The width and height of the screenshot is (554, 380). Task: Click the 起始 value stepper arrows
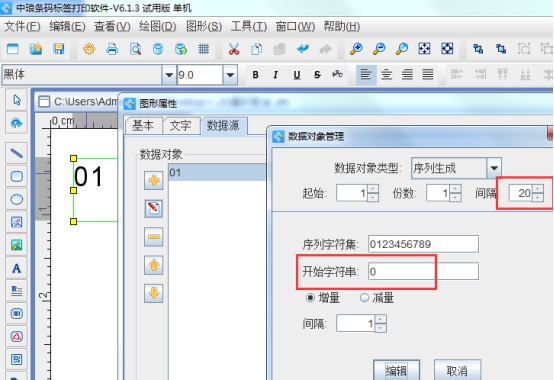[373, 193]
